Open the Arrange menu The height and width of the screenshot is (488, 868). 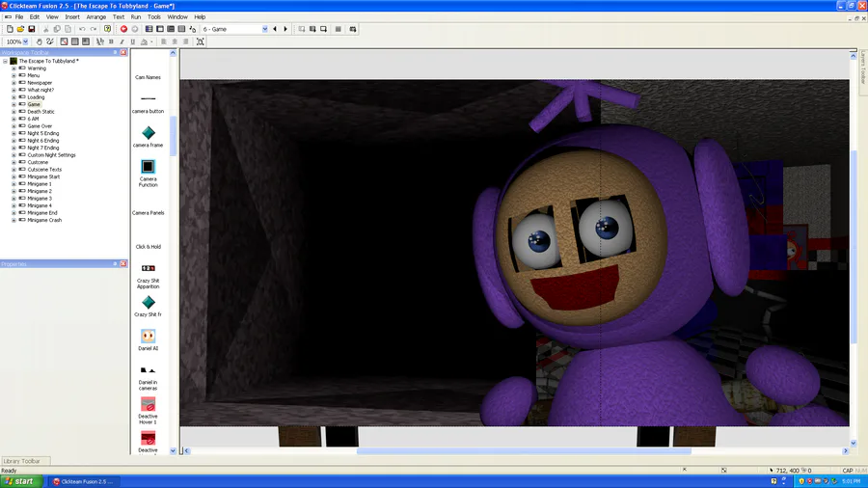click(x=95, y=17)
